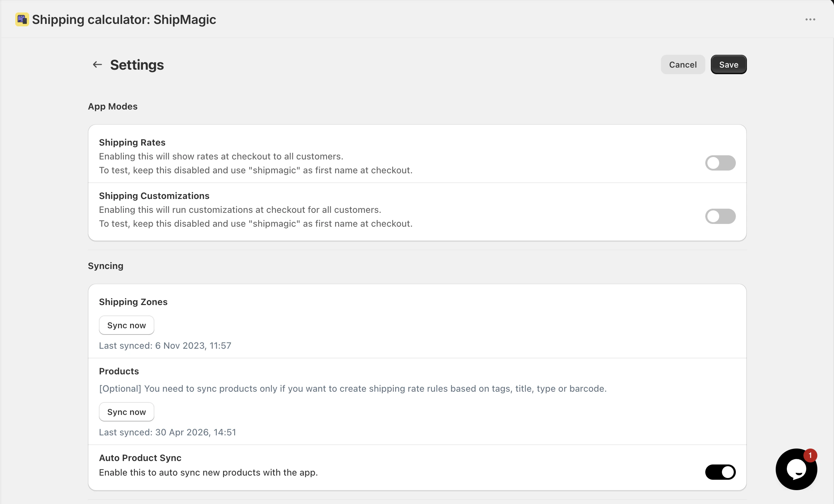Click the ShipMagic app icon
Viewport: 834px width, 504px height.
pyautogui.click(x=22, y=19)
